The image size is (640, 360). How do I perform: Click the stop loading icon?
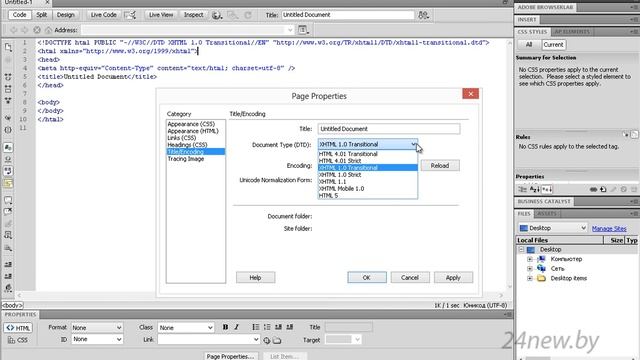coord(37,30)
